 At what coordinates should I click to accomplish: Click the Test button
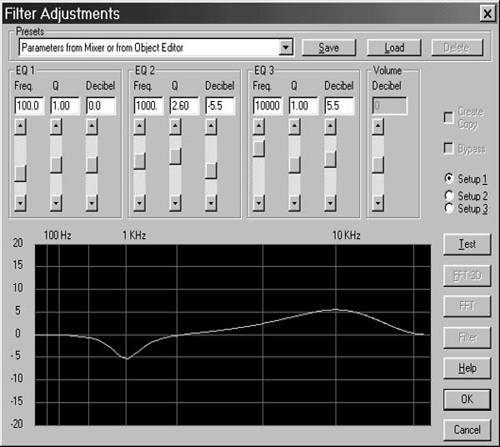(467, 244)
